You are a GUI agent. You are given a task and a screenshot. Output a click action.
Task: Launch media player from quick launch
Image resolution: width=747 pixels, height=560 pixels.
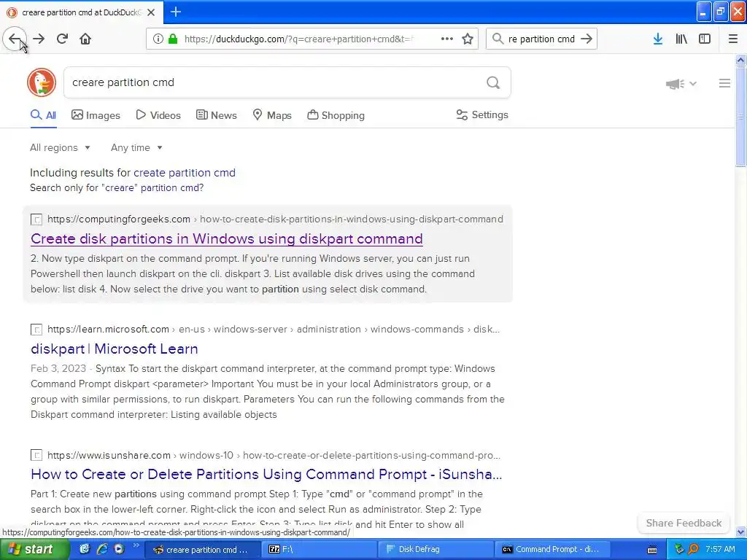tap(119, 549)
